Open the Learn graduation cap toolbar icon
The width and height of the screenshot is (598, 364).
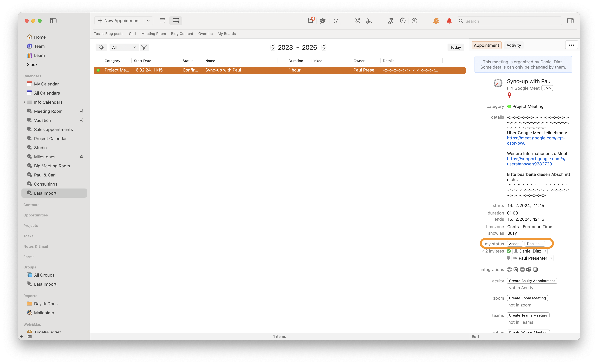coord(322,21)
